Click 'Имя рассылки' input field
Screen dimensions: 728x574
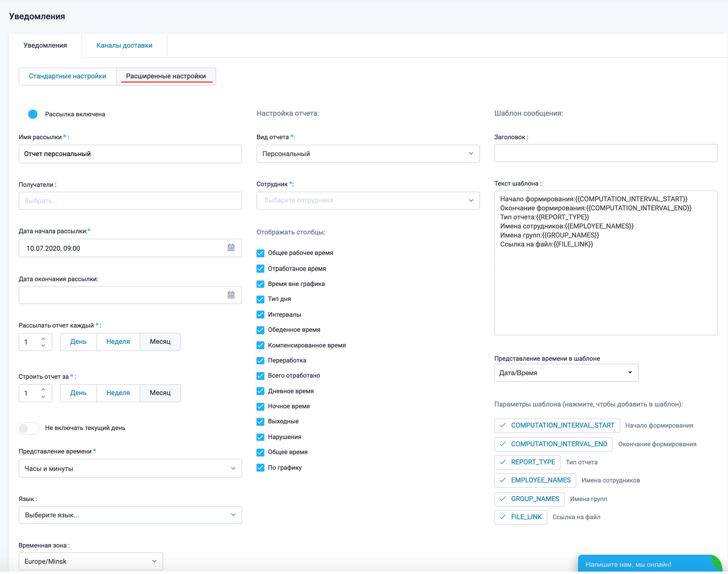130,154
